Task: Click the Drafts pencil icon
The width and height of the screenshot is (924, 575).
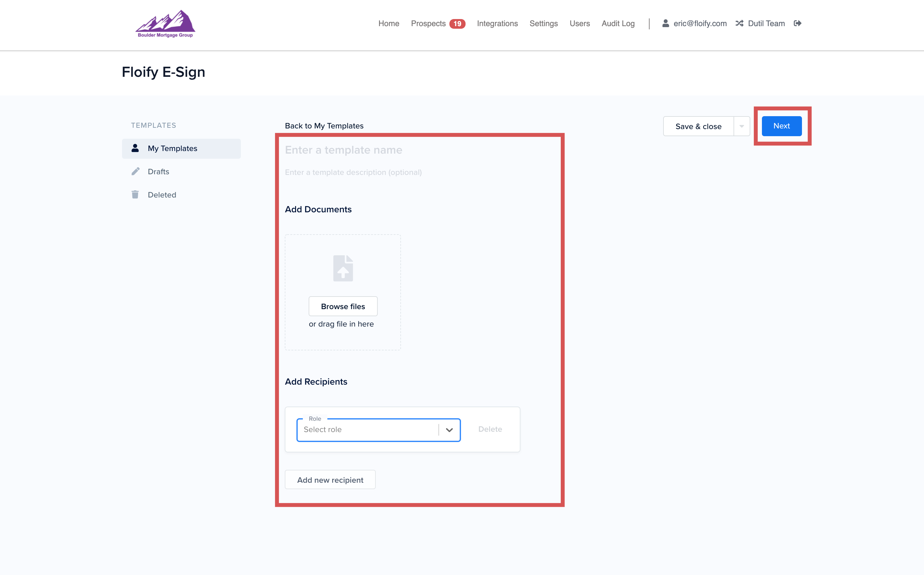Action: pos(135,172)
